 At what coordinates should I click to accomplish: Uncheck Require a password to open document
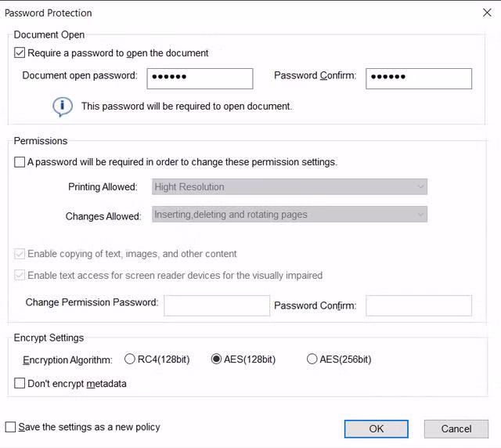pyautogui.click(x=20, y=53)
